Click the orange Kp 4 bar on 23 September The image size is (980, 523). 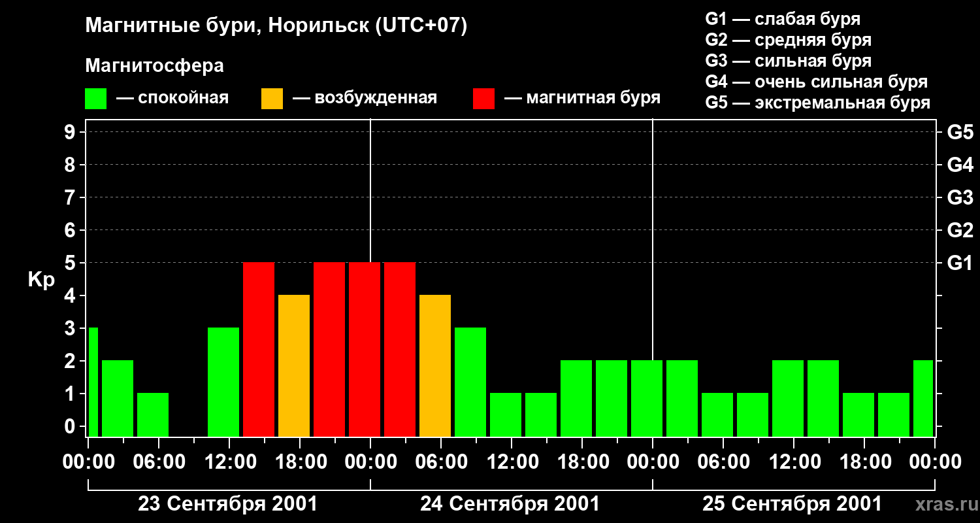click(294, 365)
